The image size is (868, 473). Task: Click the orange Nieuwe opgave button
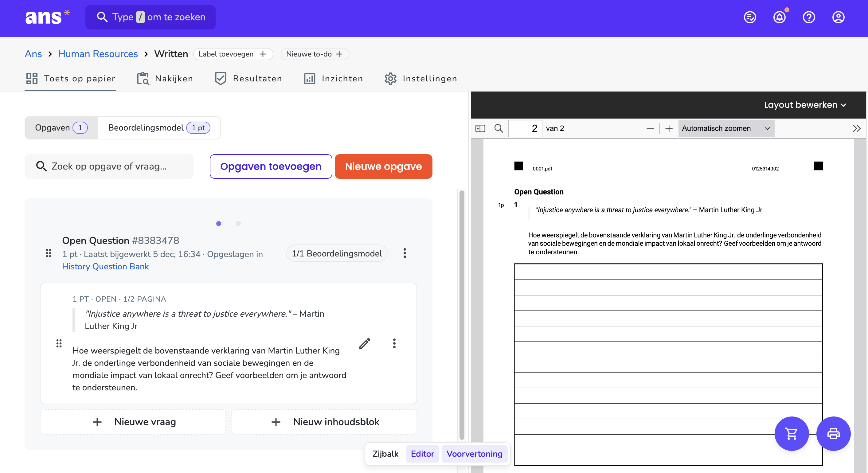383,166
